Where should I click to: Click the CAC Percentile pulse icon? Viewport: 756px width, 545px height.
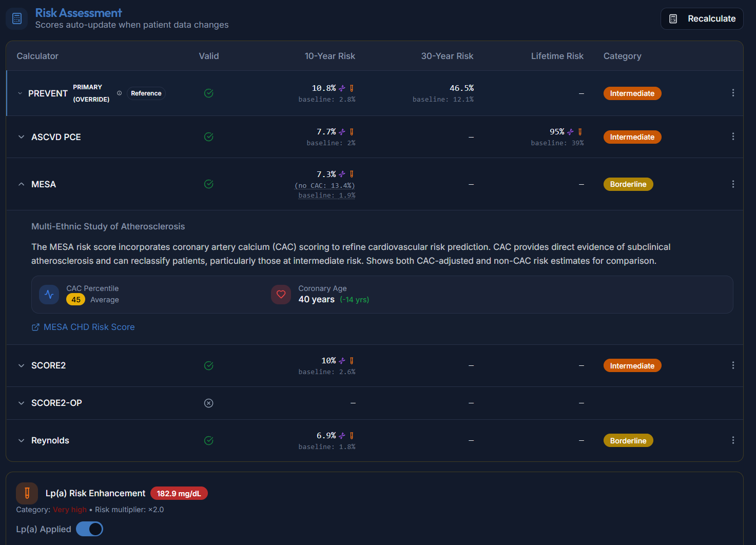coord(49,295)
